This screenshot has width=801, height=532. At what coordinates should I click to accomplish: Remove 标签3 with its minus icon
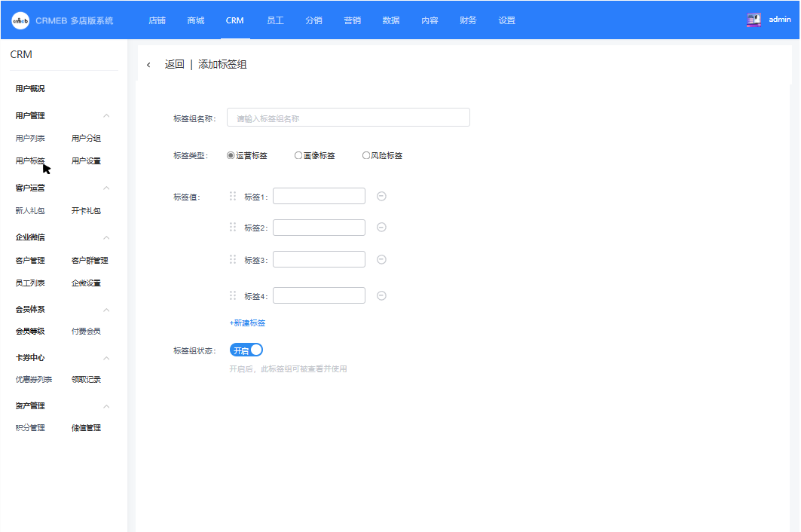(x=381, y=260)
